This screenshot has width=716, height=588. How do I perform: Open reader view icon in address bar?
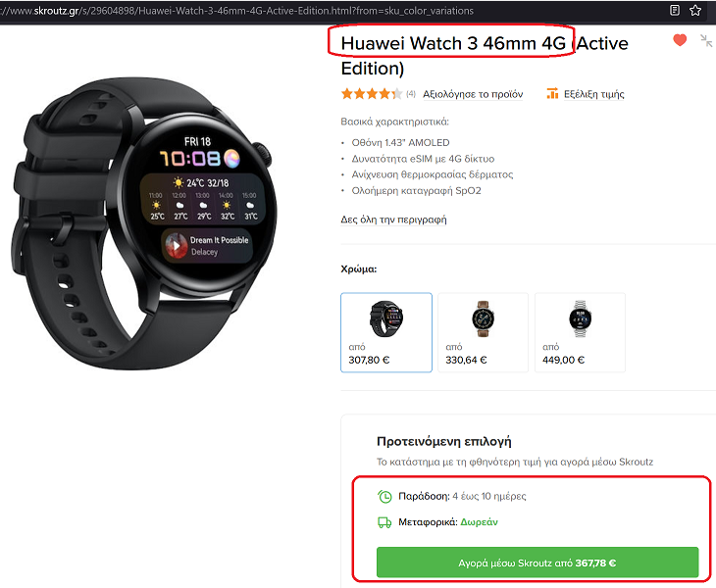click(x=675, y=10)
